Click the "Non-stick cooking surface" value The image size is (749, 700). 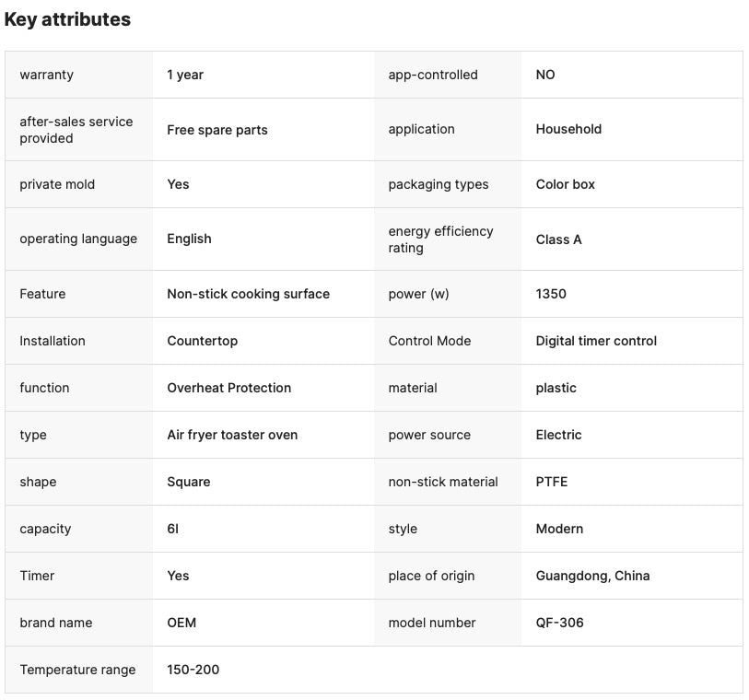tap(248, 294)
